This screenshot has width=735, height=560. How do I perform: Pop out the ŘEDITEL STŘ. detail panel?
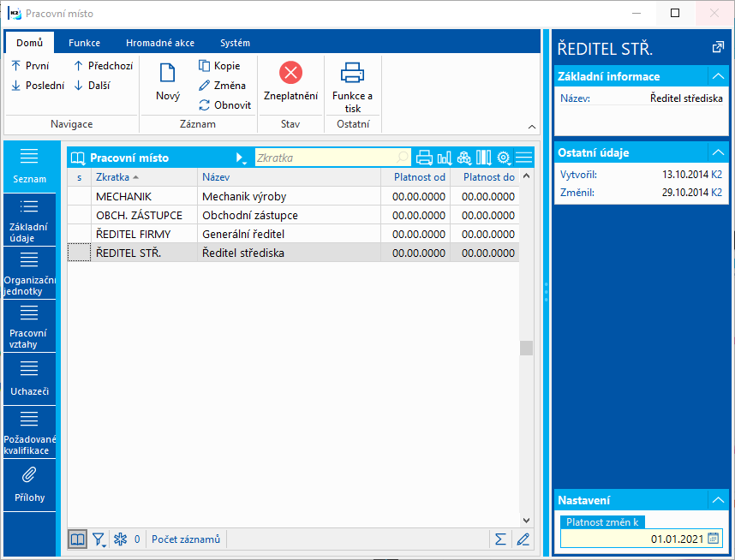click(x=717, y=47)
